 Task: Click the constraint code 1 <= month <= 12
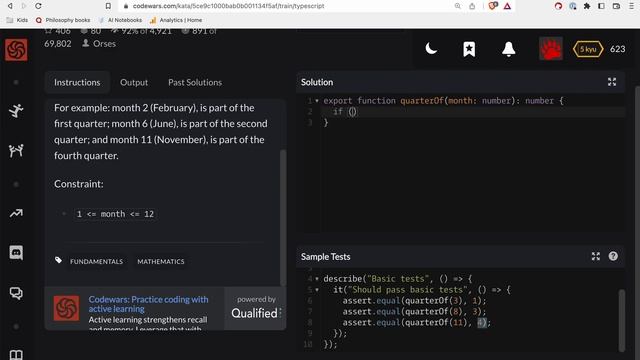tap(116, 214)
